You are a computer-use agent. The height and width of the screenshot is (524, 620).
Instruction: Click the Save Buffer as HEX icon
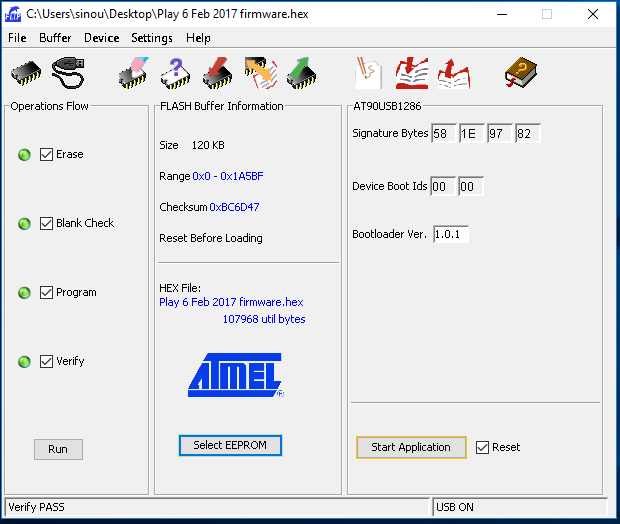click(x=454, y=73)
